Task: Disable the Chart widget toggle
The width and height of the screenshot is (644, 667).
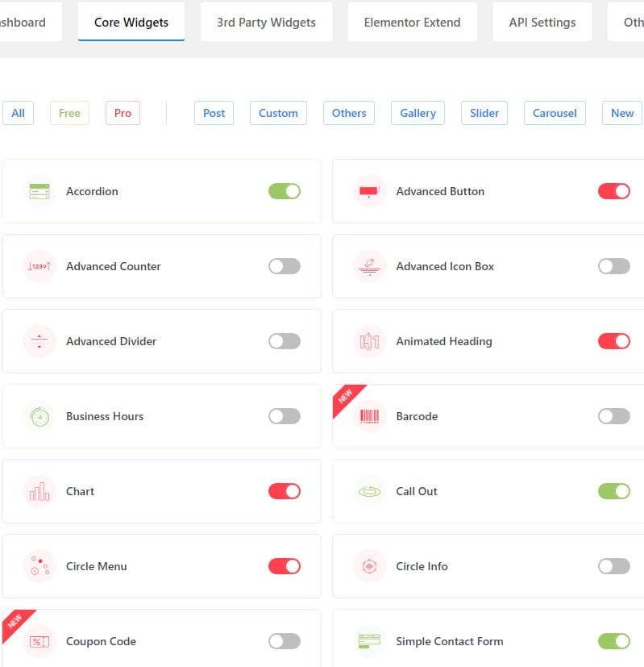Action: click(x=285, y=491)
